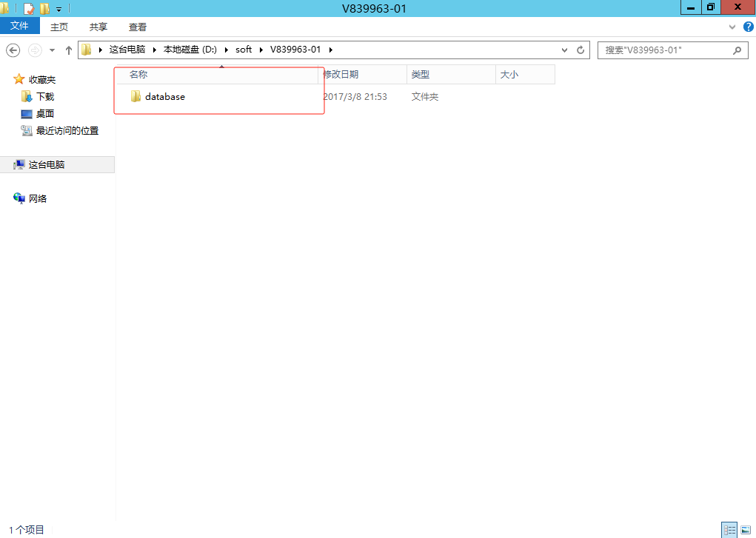The image size is (756, 538).
Task: Select 收藏夹 in the navigation pane
Action: pyautogui.click(x=42, y=79)
